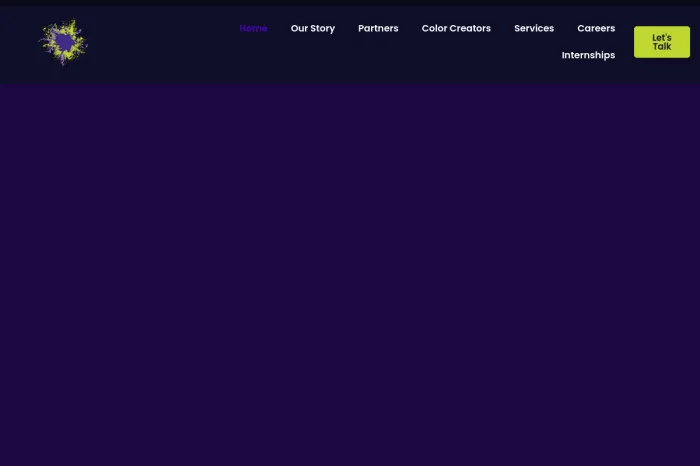Click the Let's Talk button
The height and width of the screenshot is (466, 700).
click(x=662, y=42)
